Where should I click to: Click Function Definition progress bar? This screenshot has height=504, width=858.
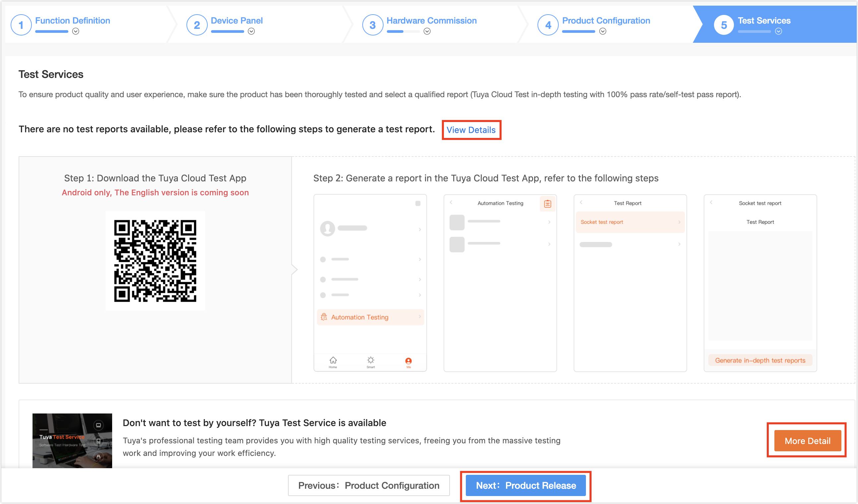tap(52, 31)
